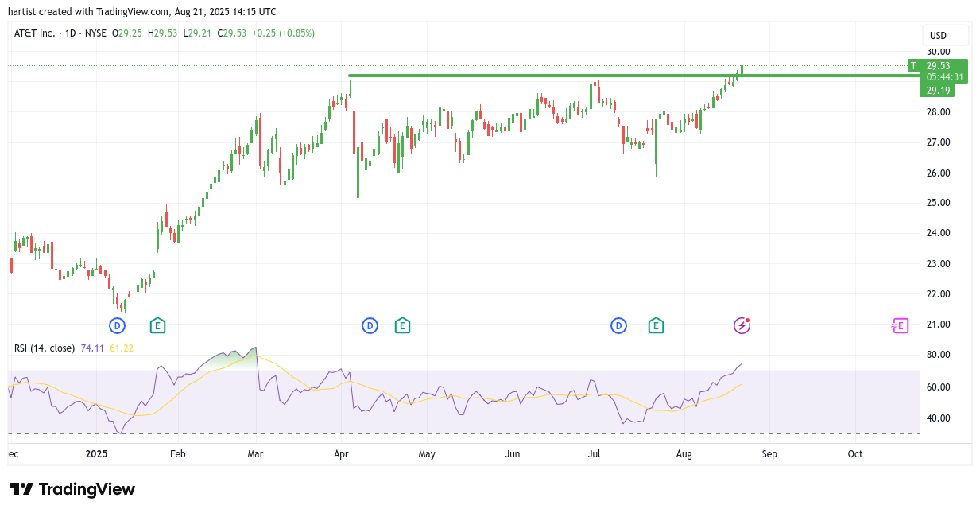The width and height of the screenshot is (980, 513).
Task: Click the 28.00 price axis label
Action: coord(939,112)
